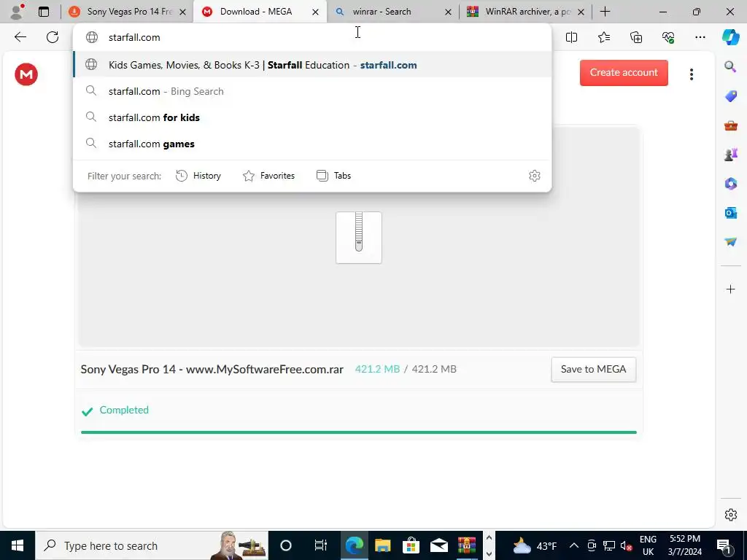
Task: Click the Sony Vegas Pro 14 rar filename
Action: [x=212, y=369]
